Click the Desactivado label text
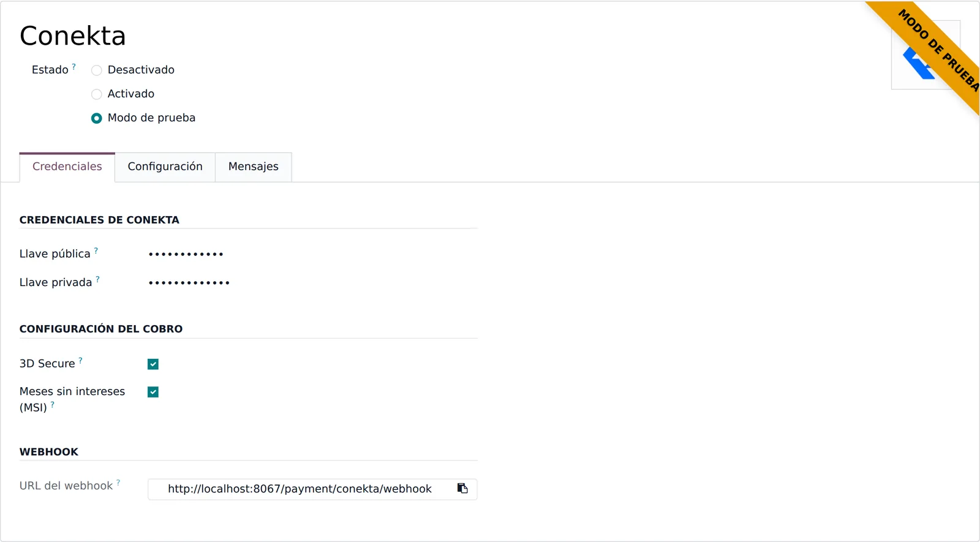 tap(141, 70)
